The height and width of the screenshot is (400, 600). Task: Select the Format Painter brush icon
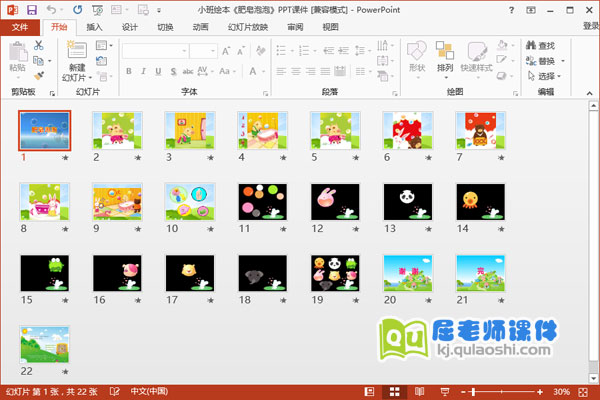click(x=39, y=76)
